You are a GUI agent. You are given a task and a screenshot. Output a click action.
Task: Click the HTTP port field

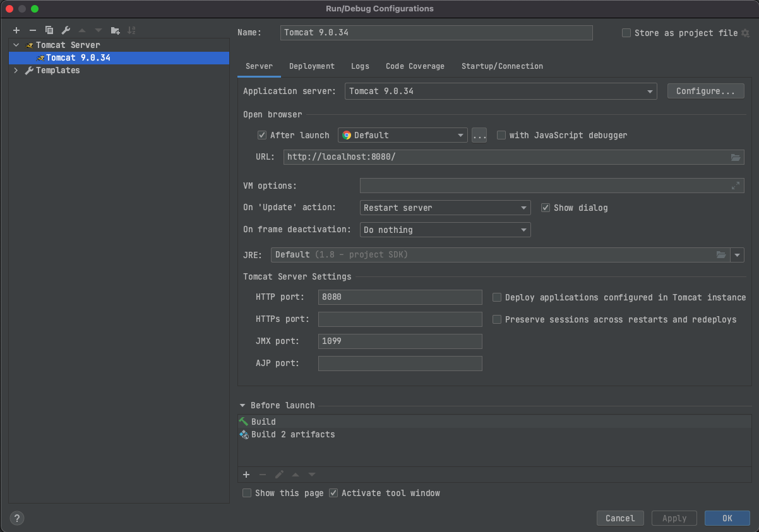coord(400,297)
